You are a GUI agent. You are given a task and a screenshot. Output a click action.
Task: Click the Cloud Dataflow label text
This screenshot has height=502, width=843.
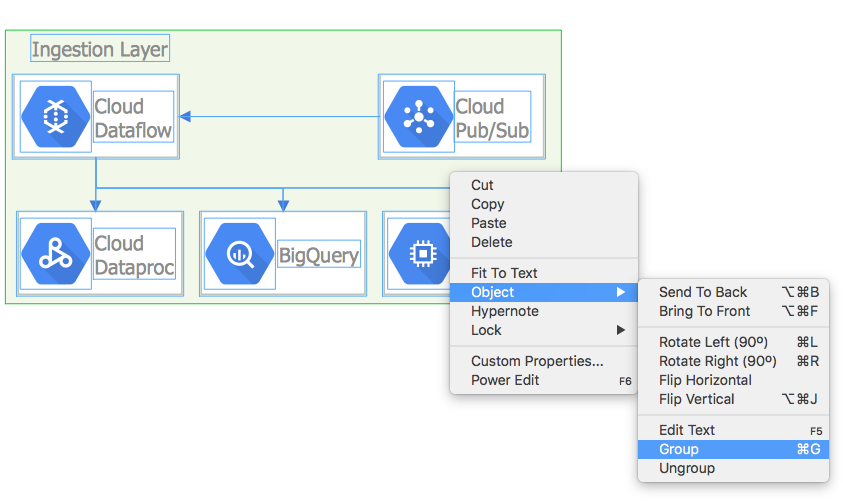[x=133, y=118]
